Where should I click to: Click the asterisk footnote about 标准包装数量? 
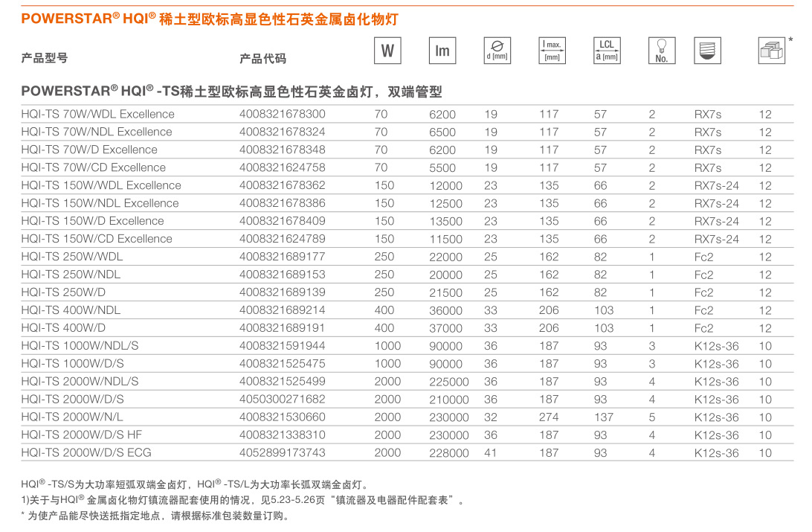tap(155, 516)
